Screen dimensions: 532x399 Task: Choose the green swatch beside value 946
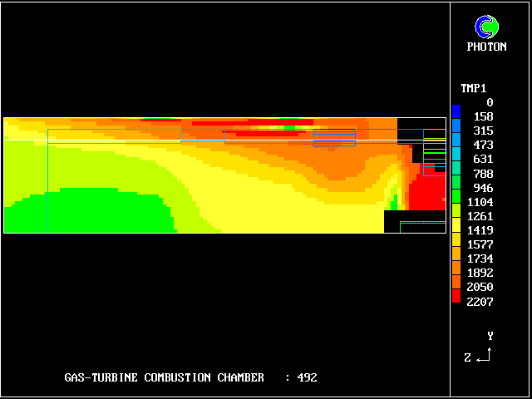(x=456, y=195)
